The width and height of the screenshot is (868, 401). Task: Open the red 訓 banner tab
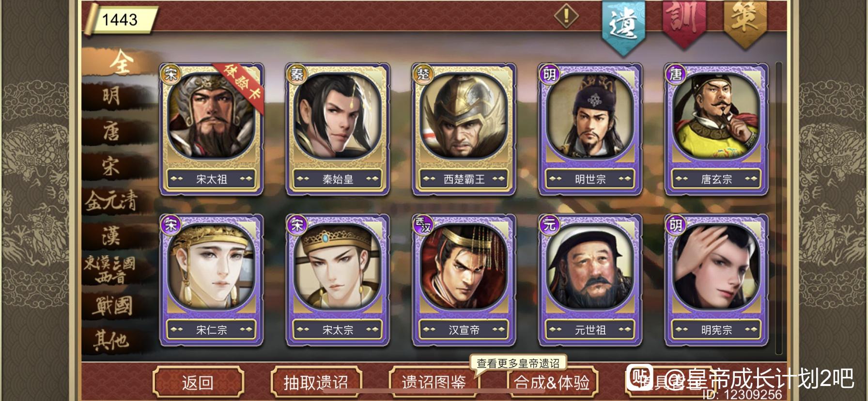point(684,22)
